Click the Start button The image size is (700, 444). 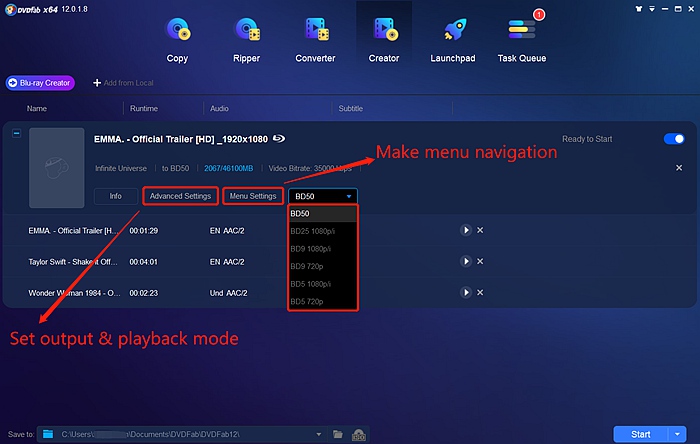click(x=641, y=434)
